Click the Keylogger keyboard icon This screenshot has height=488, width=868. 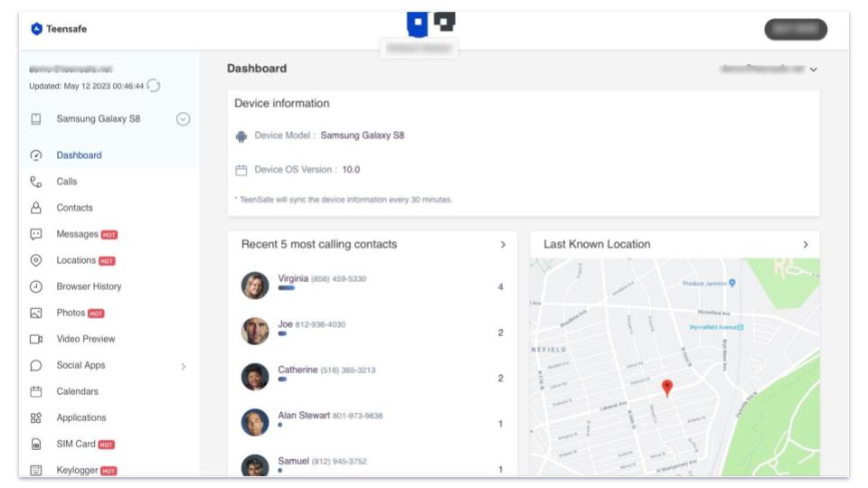[x=36, y=470]
